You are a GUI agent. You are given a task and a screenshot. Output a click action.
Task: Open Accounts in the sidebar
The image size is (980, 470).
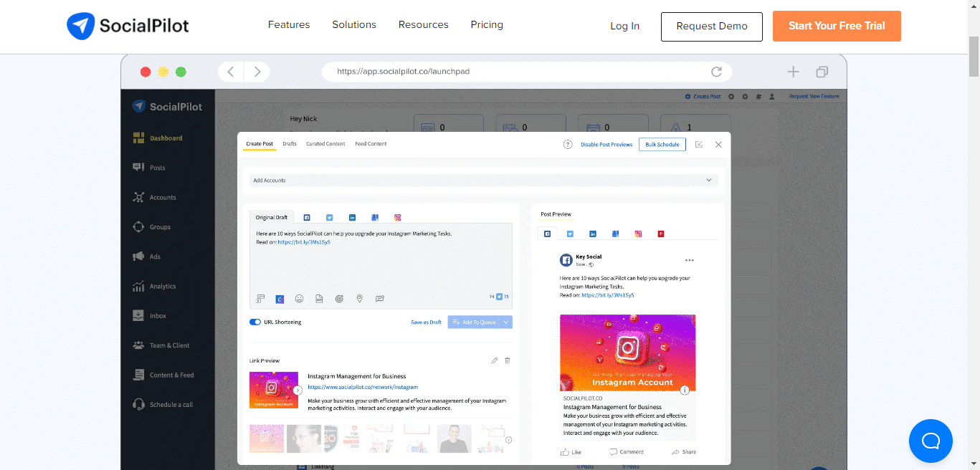tap(154, 197)
